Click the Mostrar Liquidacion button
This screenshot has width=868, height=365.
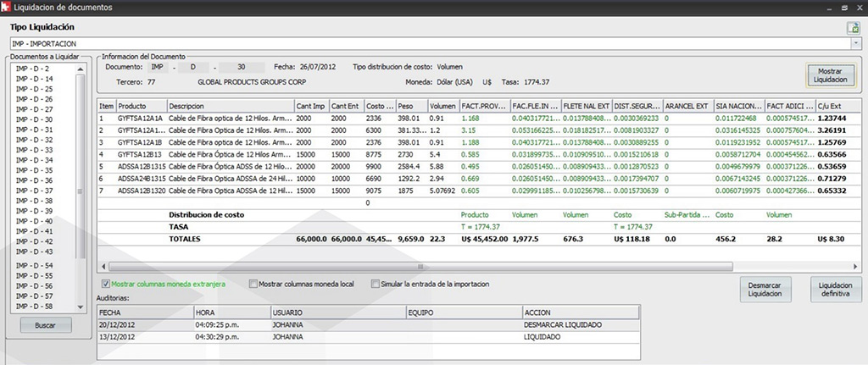(832, 75)
